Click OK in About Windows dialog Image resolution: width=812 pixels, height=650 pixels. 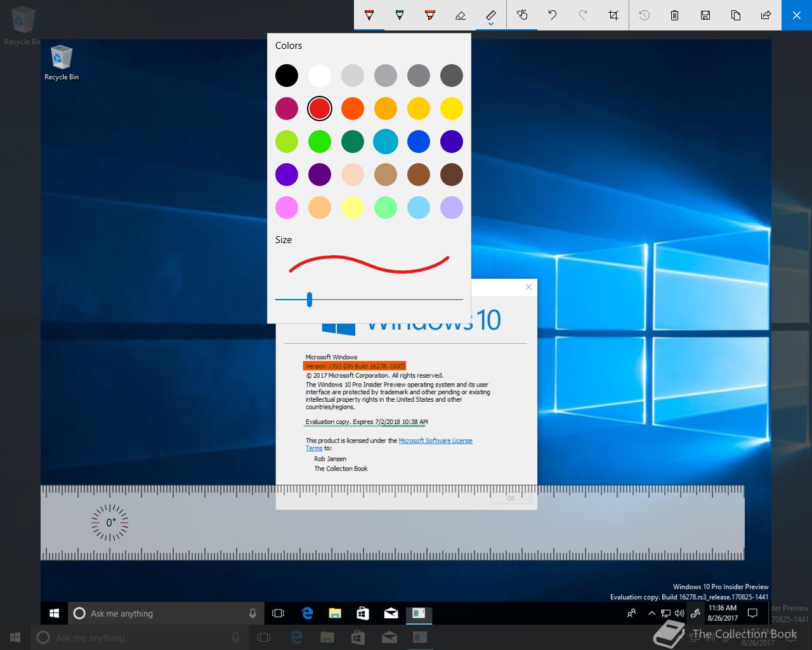pos(511,498)
